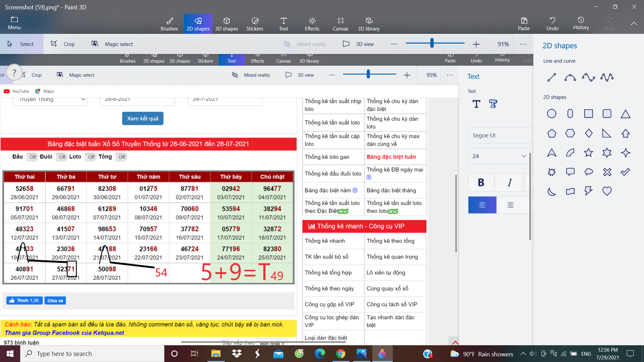Collapse the Paint 3D ribbon chevron

tap(634, 23)
